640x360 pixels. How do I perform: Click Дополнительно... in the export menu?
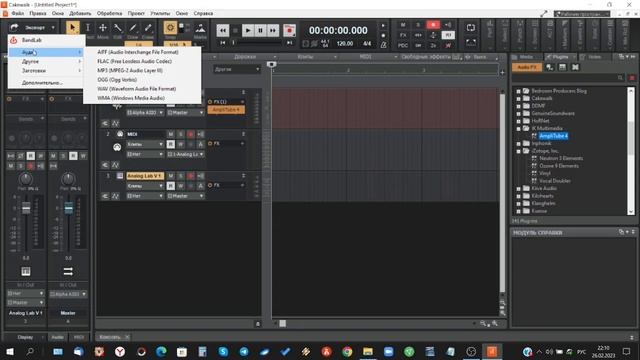(42, 83)
